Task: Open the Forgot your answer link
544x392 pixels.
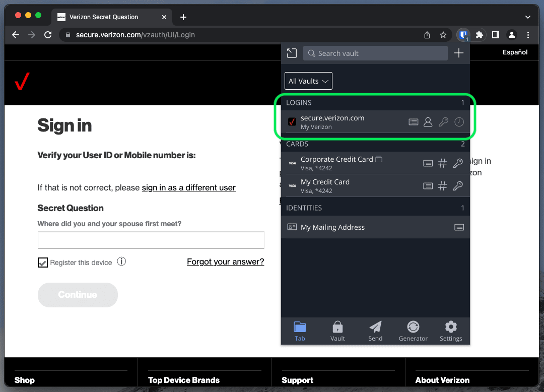Action: [226, 262]
